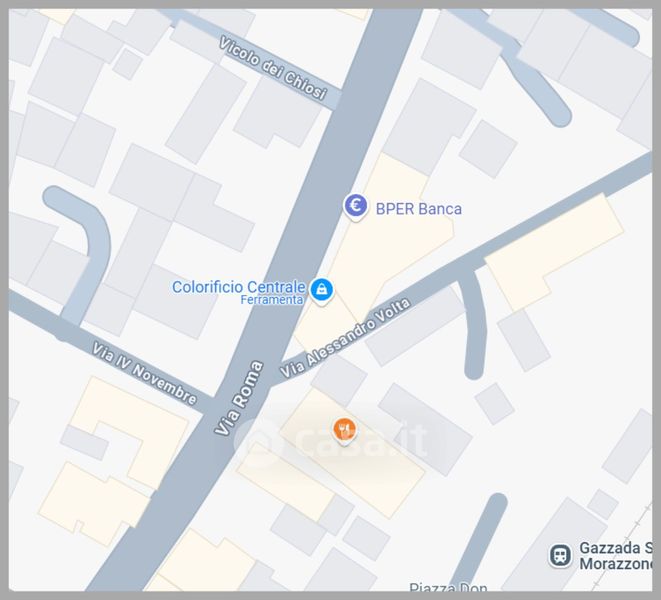The width and height of the screenshot is (661, 600).
Task: Click the BPER Banca euro pin icon
Action: (355, 207)
